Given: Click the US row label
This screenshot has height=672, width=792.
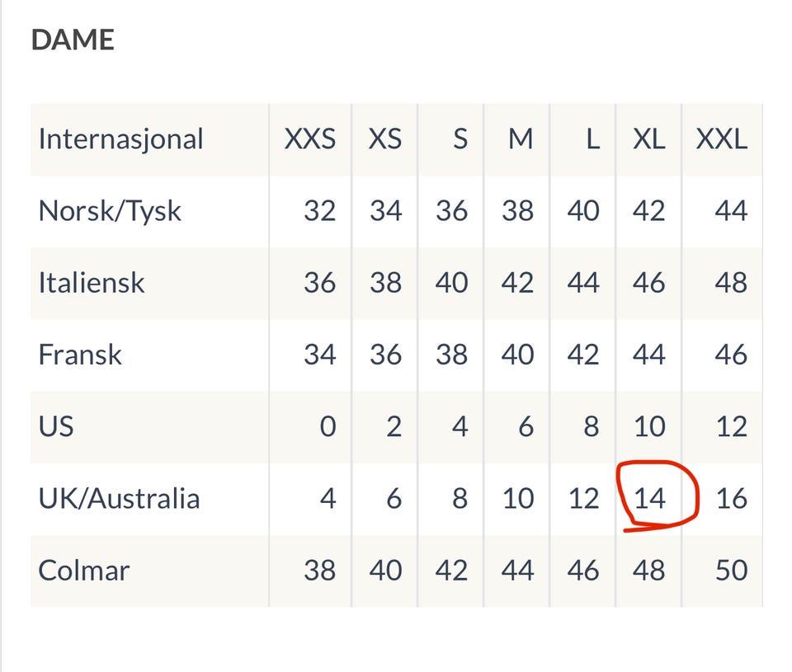Looking at the screenshot, I should pyautogui.click(x=56, y=426).
